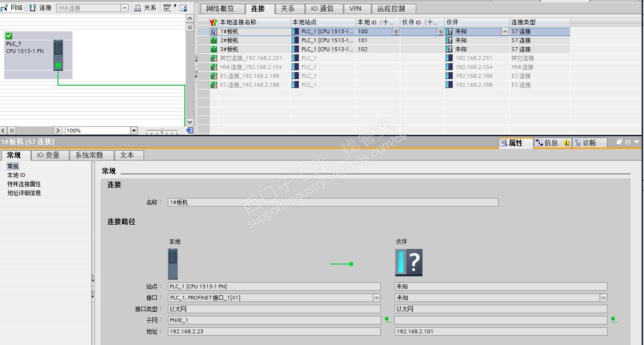
Task: Open the 信息 info inspector tab
Action: [x=552, y=143]
